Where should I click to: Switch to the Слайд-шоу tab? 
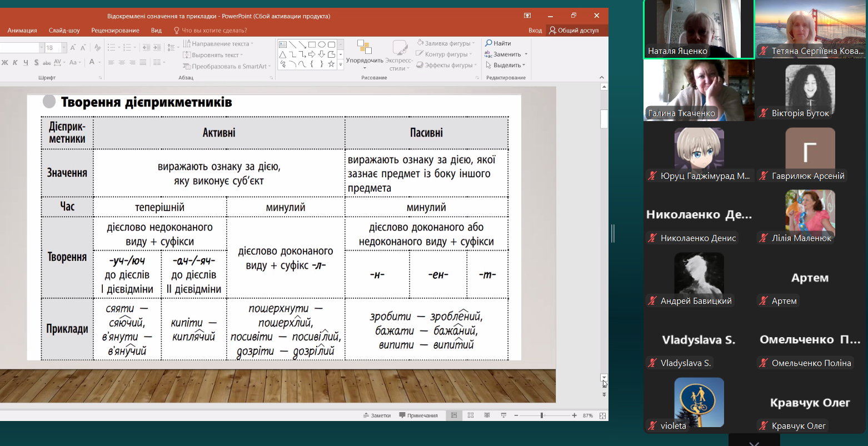64,31
